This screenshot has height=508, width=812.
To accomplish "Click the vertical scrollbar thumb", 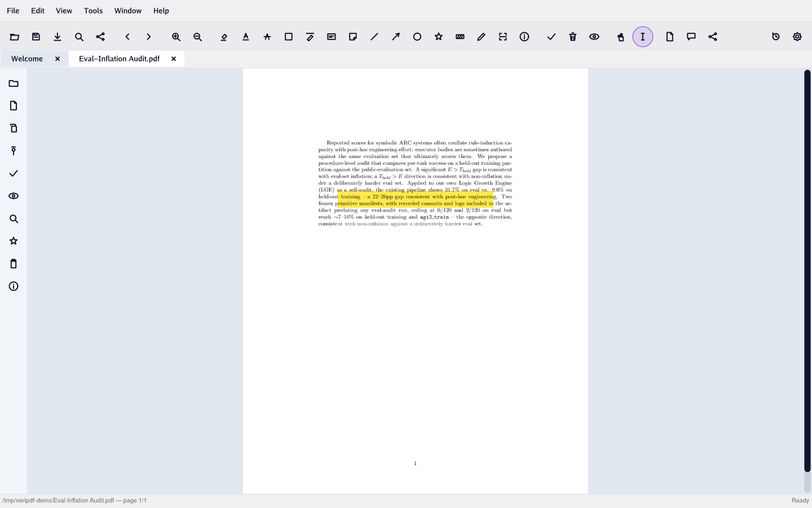I will 807,271.
